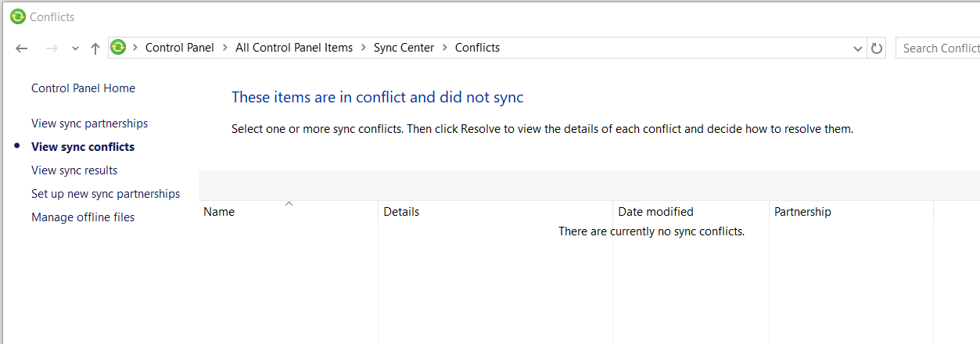The width and height of the screenshot is (980, 344).
Task: Open Set up new sync partnerships
Action: [x=106, y=194]
